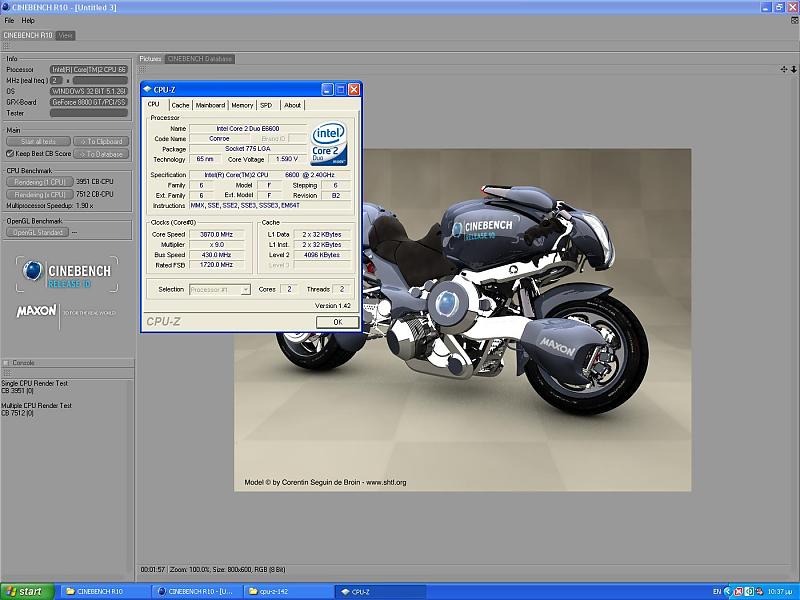Send results with To Database button
Screen dimensions: 800x600
pos(101,154)
